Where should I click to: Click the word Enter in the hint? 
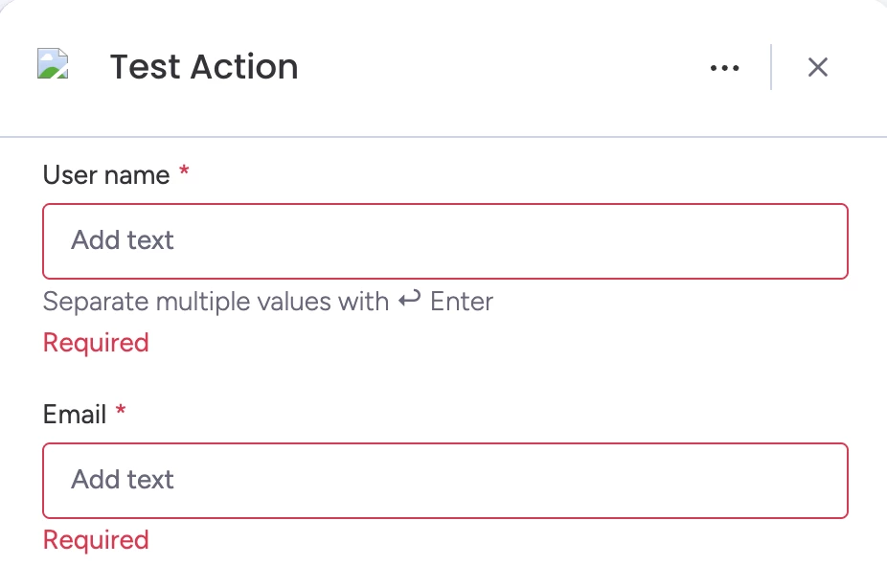tap(462, 302)
